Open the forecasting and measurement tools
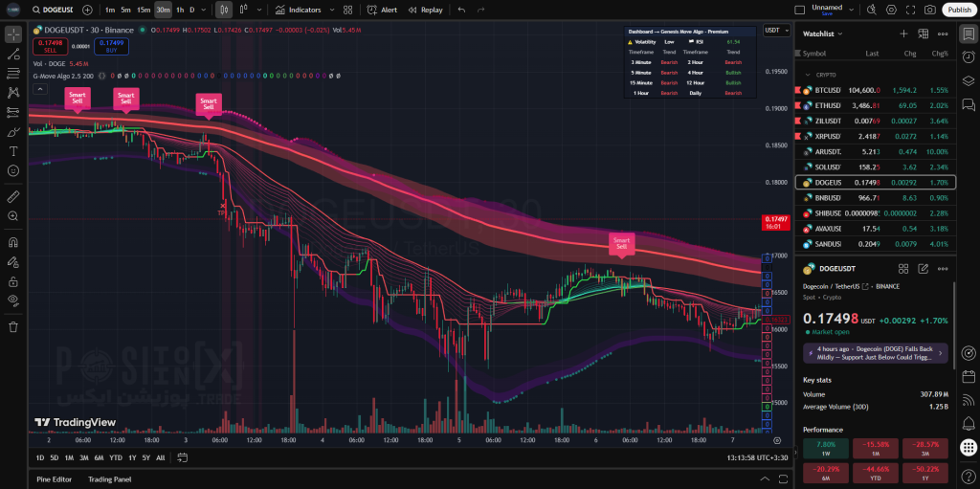The width and height of the screenshot is (980, 489). tap(13, 113)
